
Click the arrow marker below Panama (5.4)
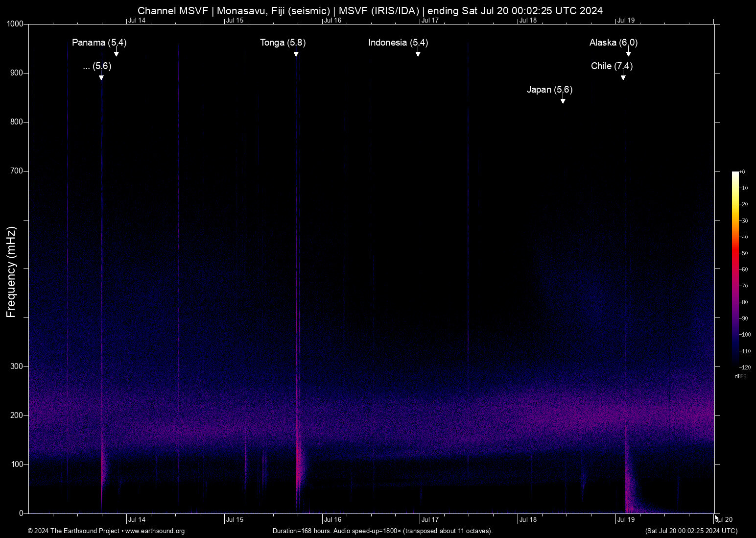(117, 53)
